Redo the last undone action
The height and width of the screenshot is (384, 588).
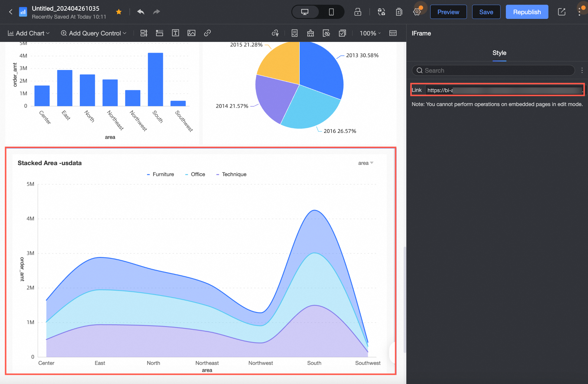156,12
